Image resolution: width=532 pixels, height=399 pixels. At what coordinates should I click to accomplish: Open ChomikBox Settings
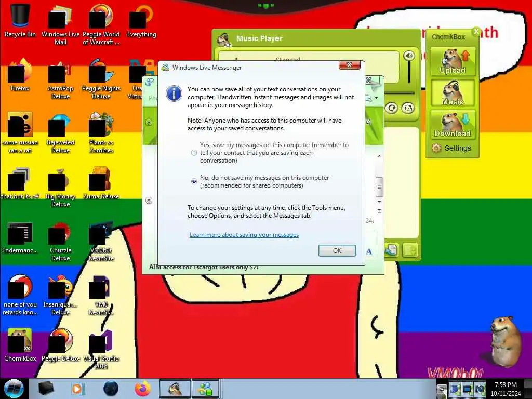click(x=451, y=148)
